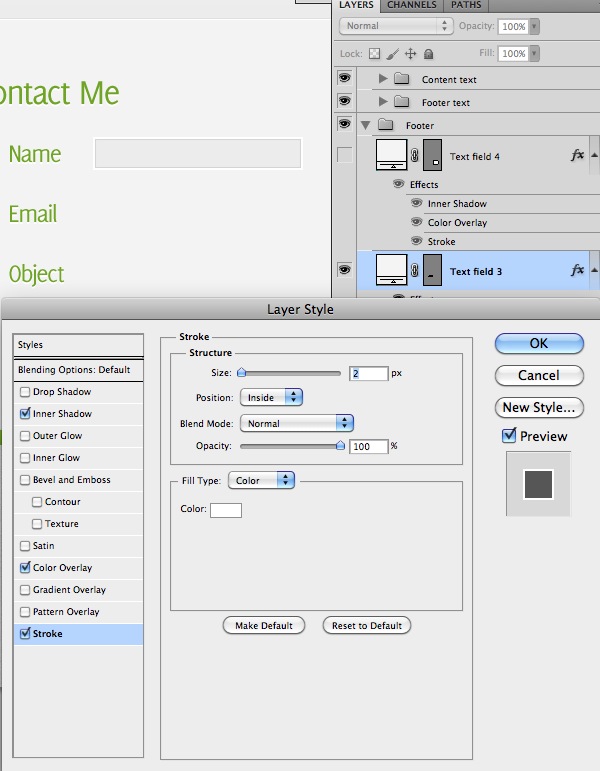Uncheck the Stroke style checkbox

(25, 633)
